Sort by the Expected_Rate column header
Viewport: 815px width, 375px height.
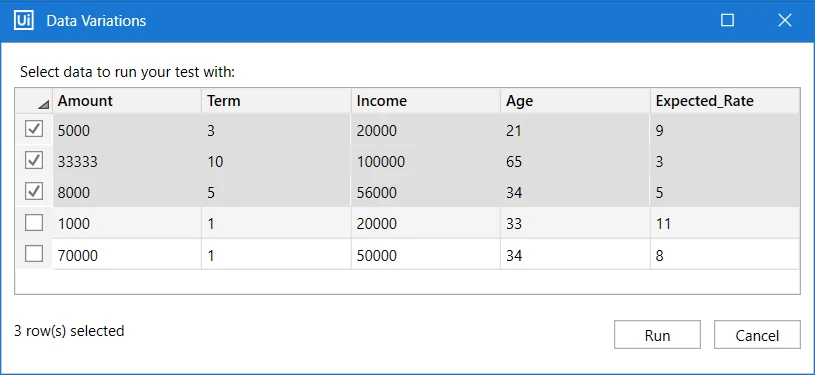725,101
